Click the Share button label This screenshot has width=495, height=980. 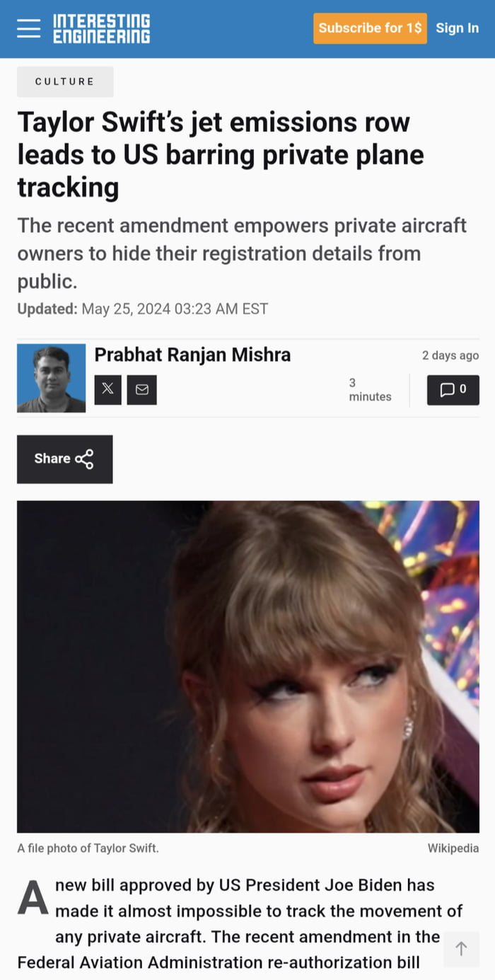[52, 459]
